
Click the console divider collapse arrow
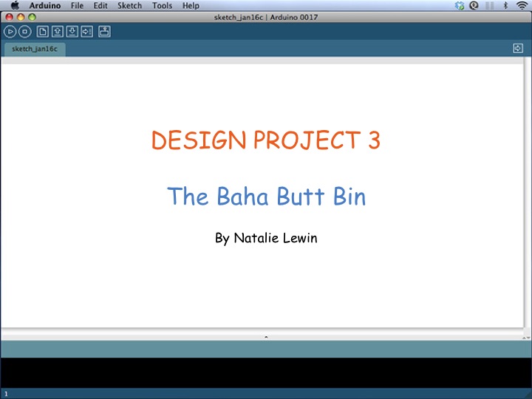[x=266, y=337]
